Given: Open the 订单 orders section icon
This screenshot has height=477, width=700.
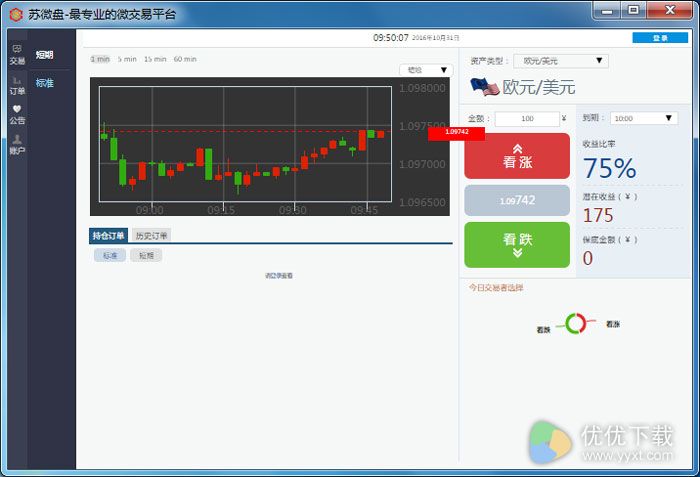Looking at the screenshot, I should [17, 85].
